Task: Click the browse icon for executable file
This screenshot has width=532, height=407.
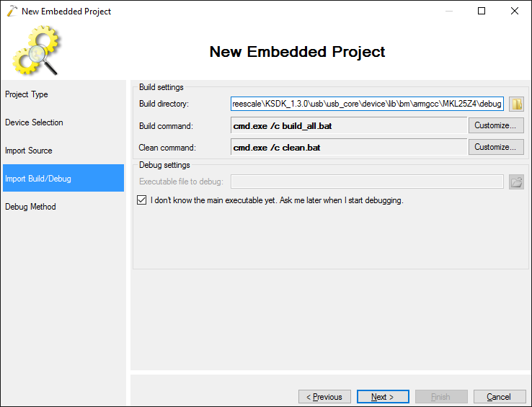Action: tap(516, 182)
